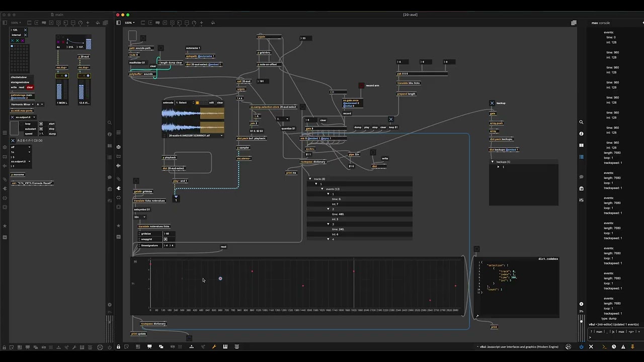The image size is (644, 362).
Task: Toggle the X box beside the clear message above loop $1
Action: click(x=391, y=119)
